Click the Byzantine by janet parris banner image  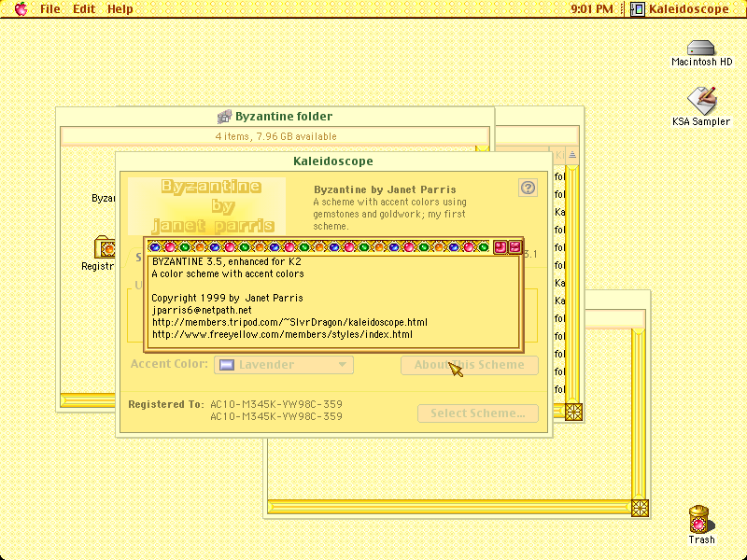click(x=206, y=205)
